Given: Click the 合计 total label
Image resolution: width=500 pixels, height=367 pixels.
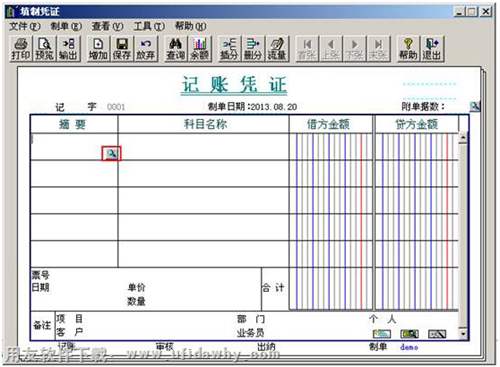Looking at the screenshot, I should (273, 288).
